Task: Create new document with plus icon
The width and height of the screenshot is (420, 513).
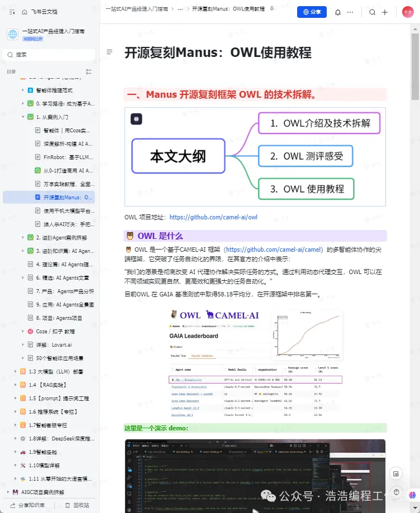Action: pos(385,12)
